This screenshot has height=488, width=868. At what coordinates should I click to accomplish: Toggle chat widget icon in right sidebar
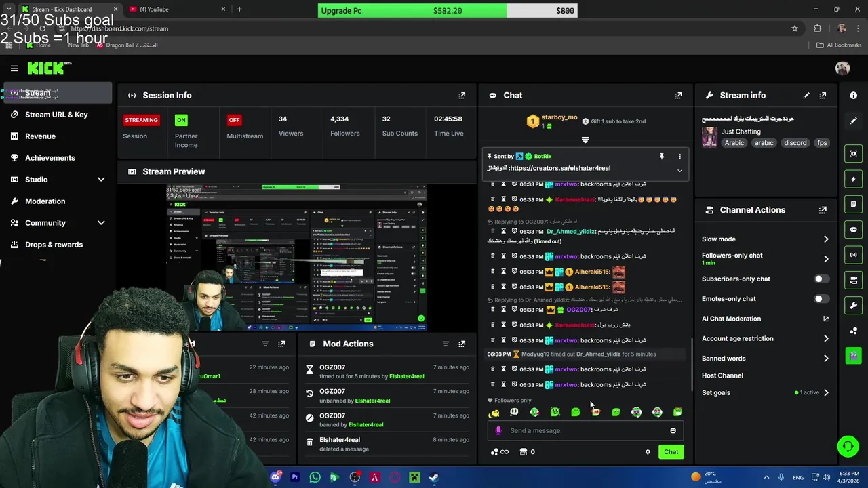click(x=853, y=230)
